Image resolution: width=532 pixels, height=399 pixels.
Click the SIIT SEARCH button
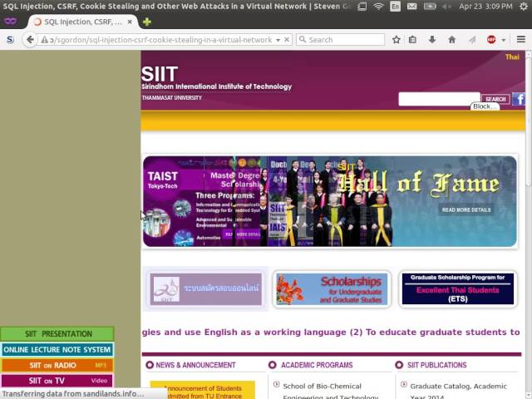(x=495, y=99)
